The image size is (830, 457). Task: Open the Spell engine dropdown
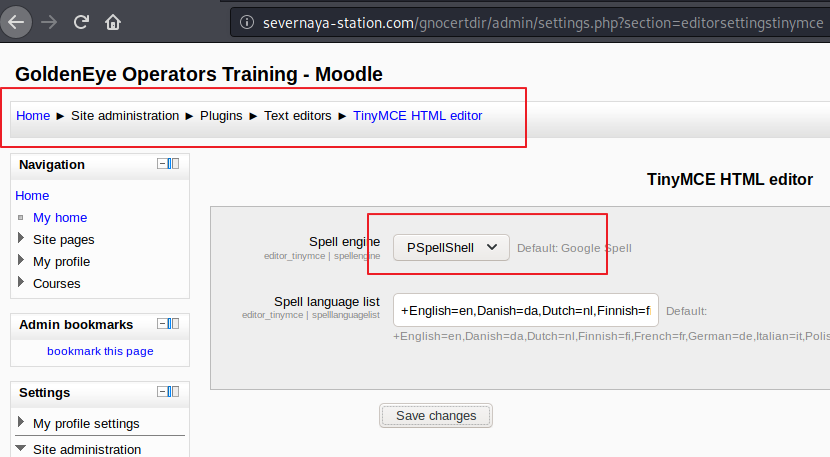450,247
